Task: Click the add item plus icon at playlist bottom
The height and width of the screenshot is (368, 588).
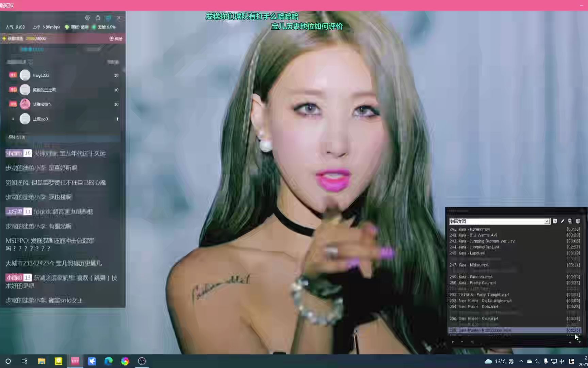Action: (x=453, y=342)
